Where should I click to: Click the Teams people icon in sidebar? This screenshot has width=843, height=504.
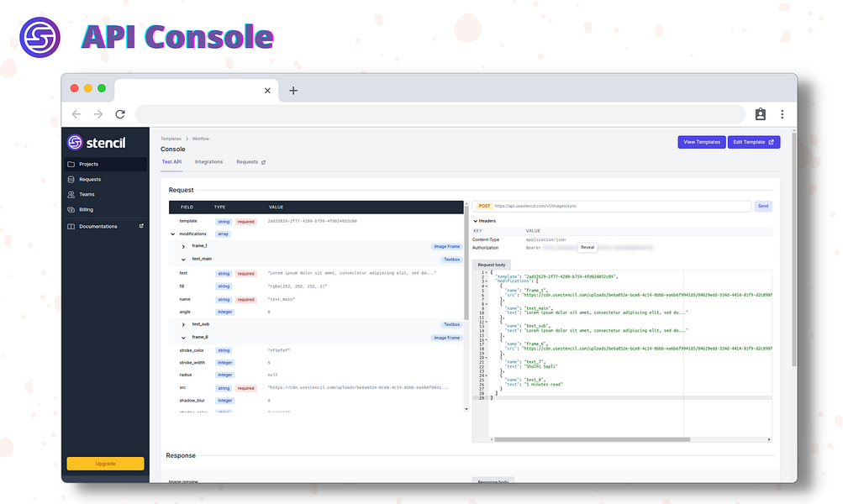coord(71,195)
